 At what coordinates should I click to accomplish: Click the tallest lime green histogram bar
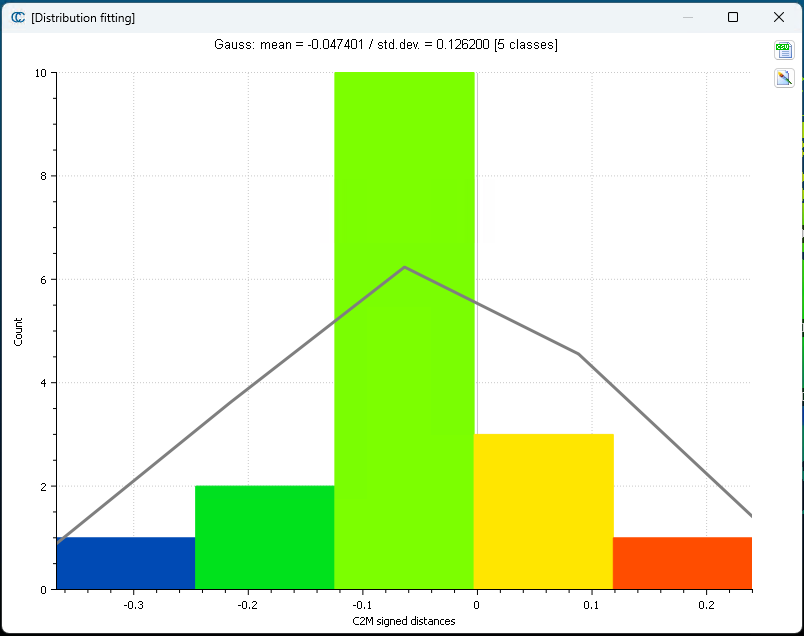point(404,330)
